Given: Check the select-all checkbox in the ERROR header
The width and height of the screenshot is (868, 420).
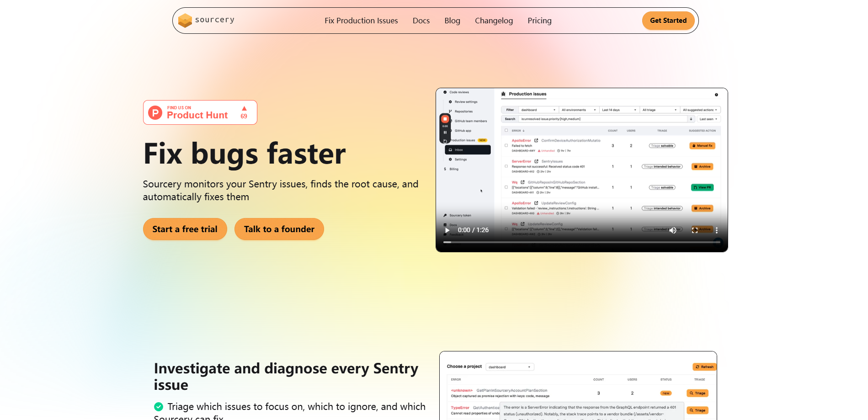Looking at the screenshot, I should point(506,130).
